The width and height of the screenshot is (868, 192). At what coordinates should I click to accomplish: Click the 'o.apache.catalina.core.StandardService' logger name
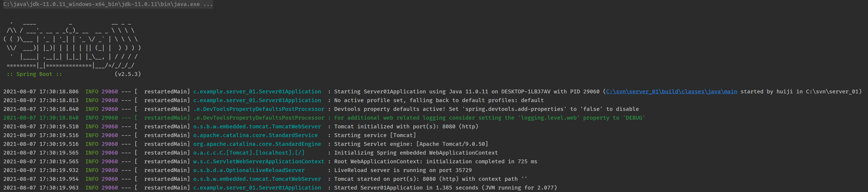255,135
